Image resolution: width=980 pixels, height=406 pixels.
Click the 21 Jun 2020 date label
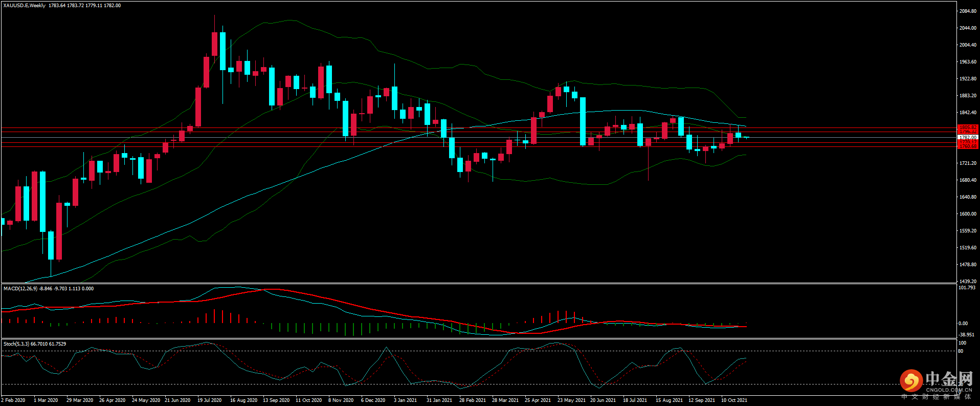tap(177, 400)
